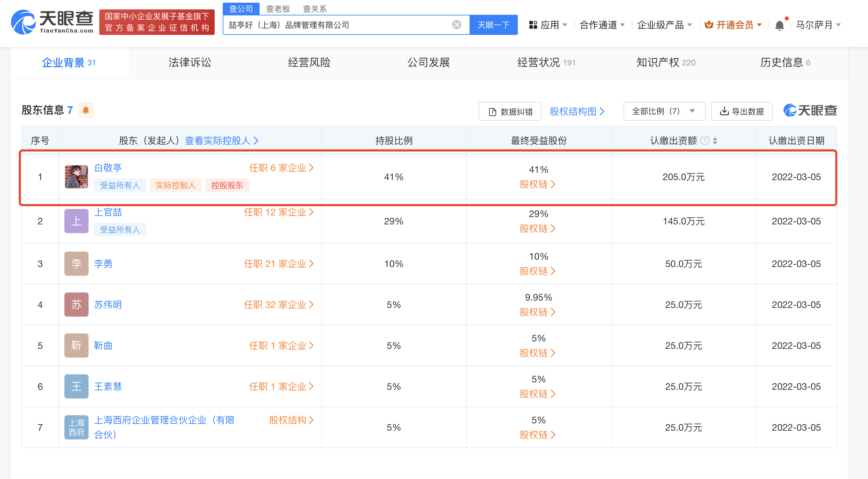Open shareholder 靳曲's profile link

click(103, 346)
